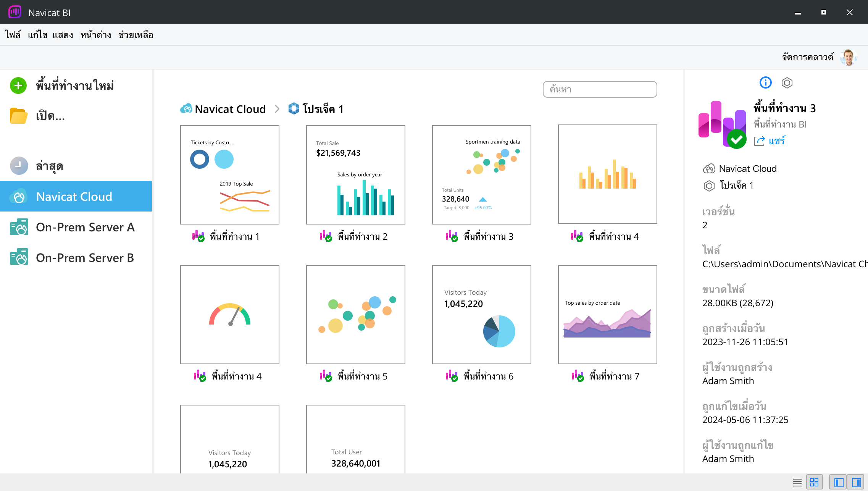Toggle the left sidebar pane
Viewport: 868px width, 491px height.
click(x=839, y=482)
